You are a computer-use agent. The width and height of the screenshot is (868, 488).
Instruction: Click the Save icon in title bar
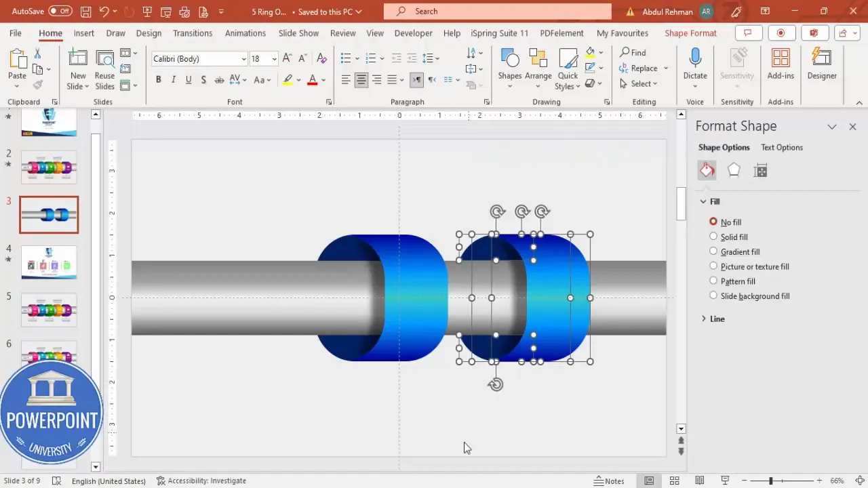pos(85,12)
